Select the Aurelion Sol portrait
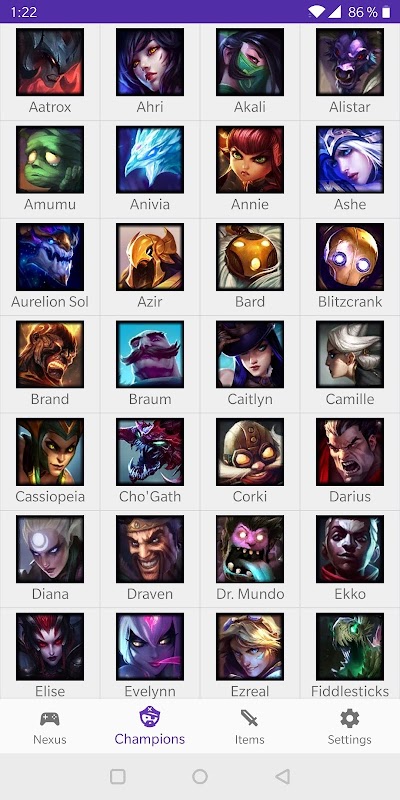The width and height of the screenshot is (400, 800). [x=50, y=257]
